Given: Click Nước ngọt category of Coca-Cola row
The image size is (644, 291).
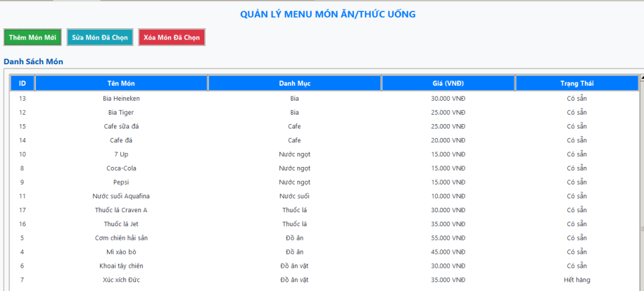Looking at the screenshot, I should pos(294,168).
